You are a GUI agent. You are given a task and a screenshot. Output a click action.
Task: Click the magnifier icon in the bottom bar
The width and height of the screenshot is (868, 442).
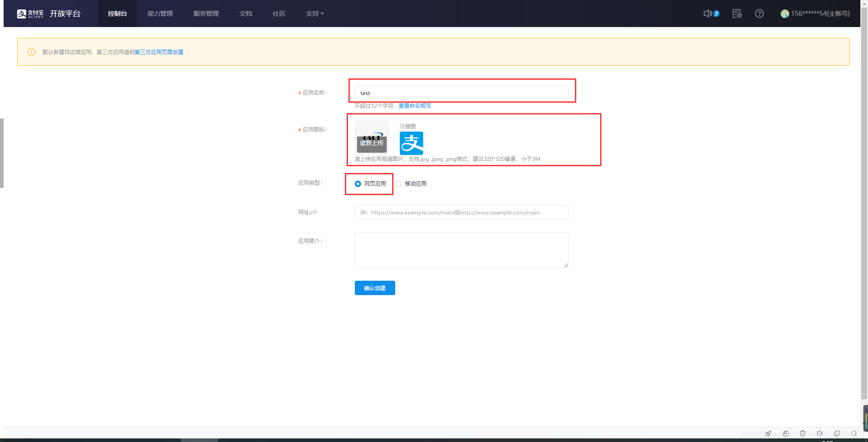[854, 433]
